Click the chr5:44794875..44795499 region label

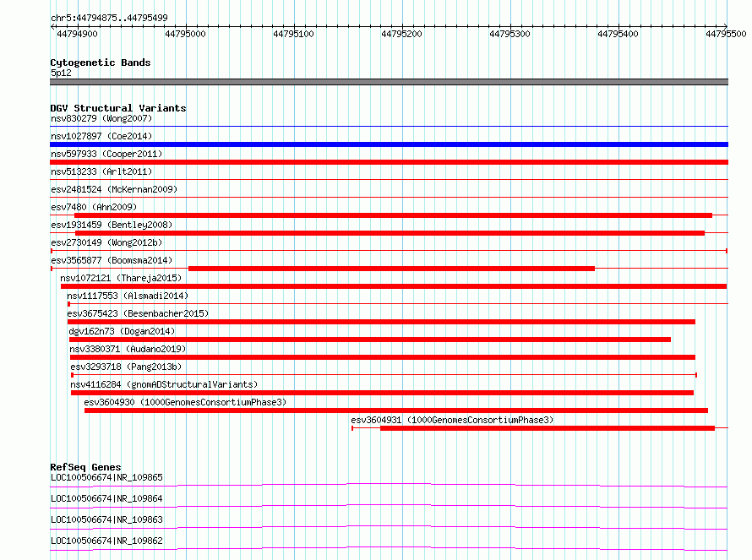109,19
